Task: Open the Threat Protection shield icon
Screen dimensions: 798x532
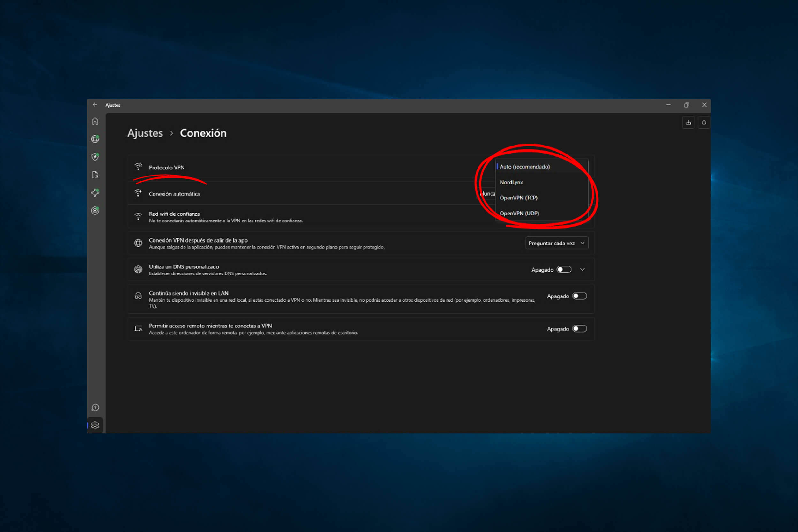Action: pyautogui.click(x=95, y=157)
